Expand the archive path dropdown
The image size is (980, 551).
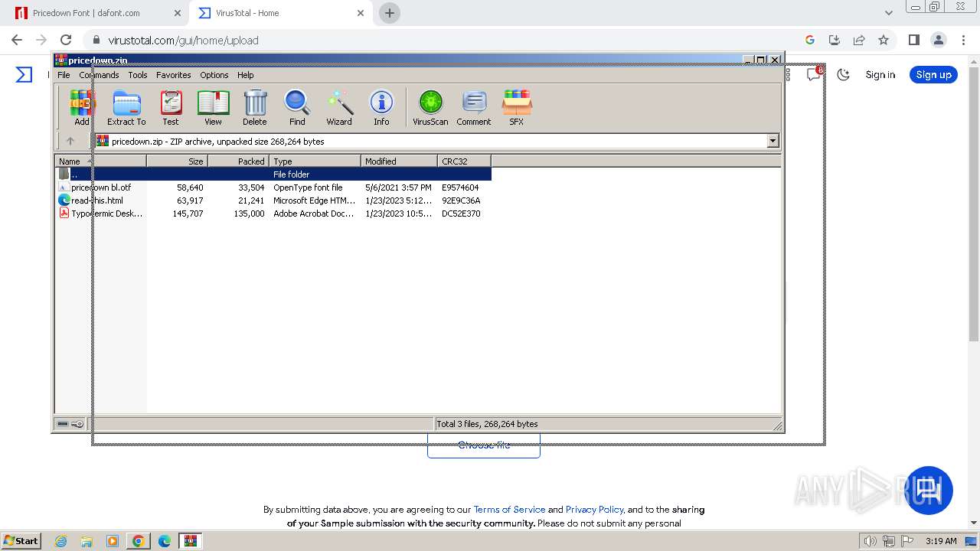773,141
